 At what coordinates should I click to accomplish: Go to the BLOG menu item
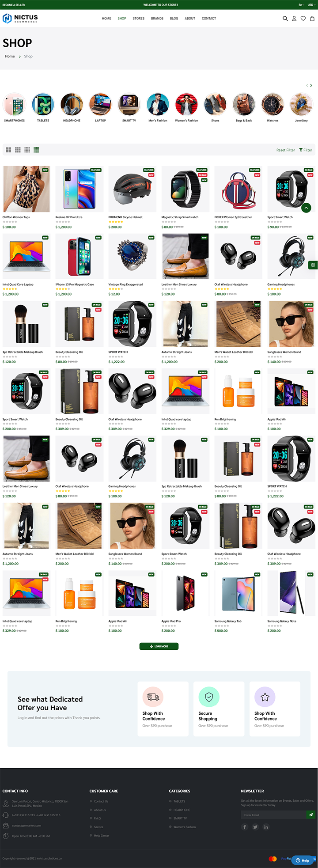[x=174, y=19]
